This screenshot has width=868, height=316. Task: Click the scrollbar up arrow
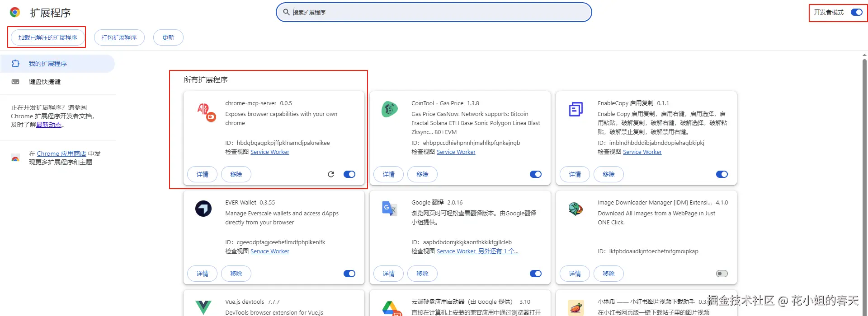(864, 55)
